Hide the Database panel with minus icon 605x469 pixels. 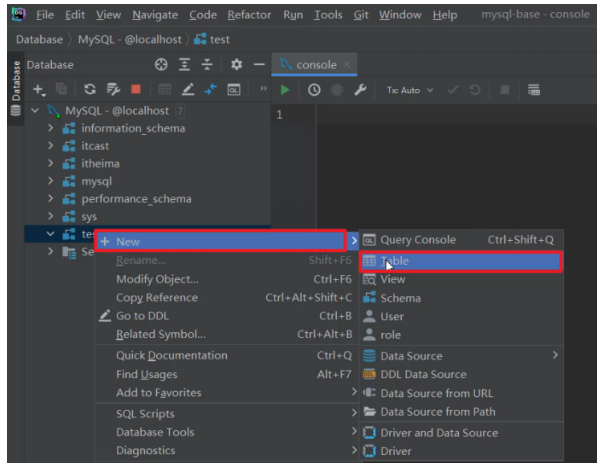pyautogui.click(x=259, y=64)
